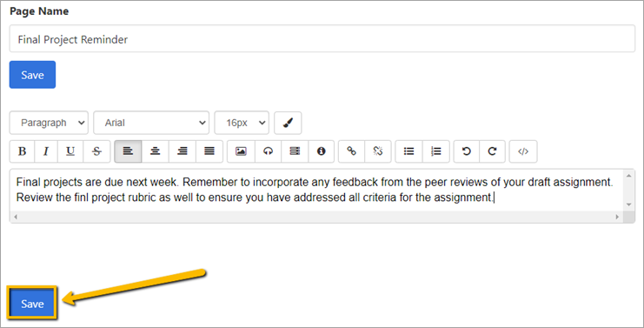Click inside the editor text area
The height and width of the screenshot is (328, 644).
(x=316, y=190)
